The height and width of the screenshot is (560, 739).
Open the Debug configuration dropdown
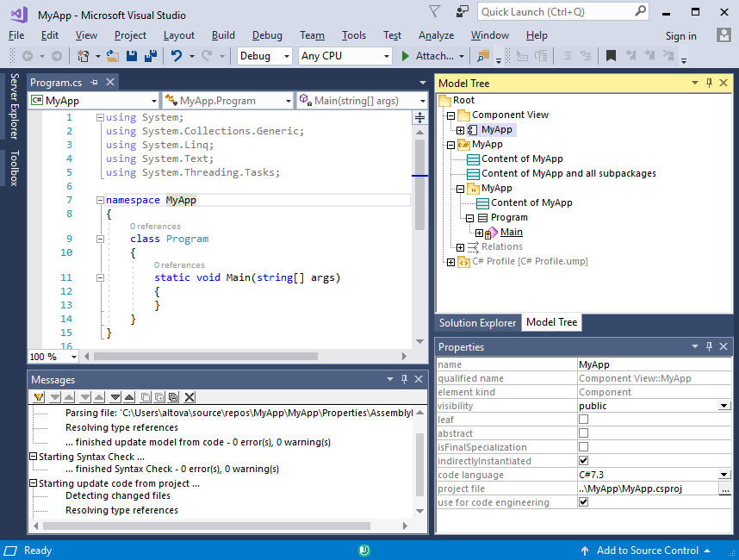click(265, 56)
